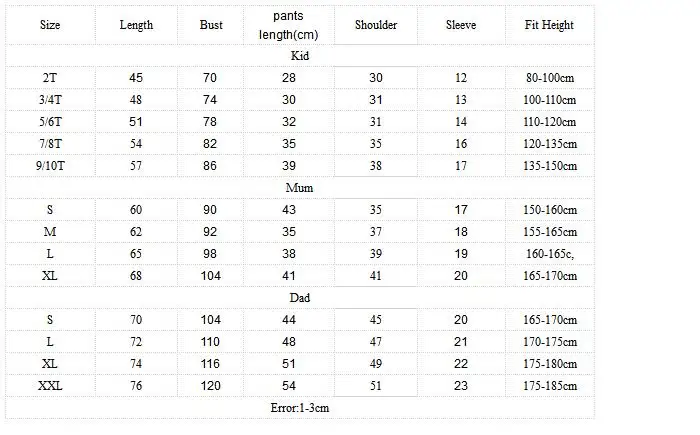Select the 160-165c, fit height cell
The height and width of the screenshot is (435, 700).
click(550, 254)
